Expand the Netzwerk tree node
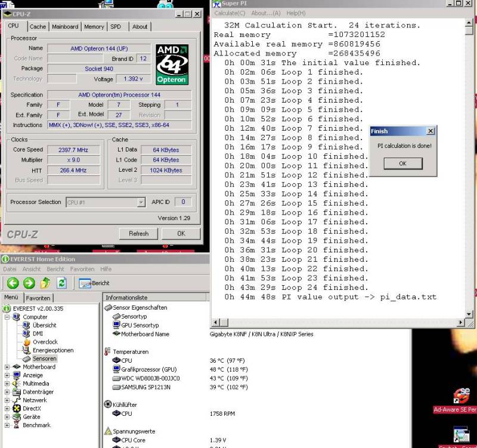The image size is (477, 448). pos(7,400)
